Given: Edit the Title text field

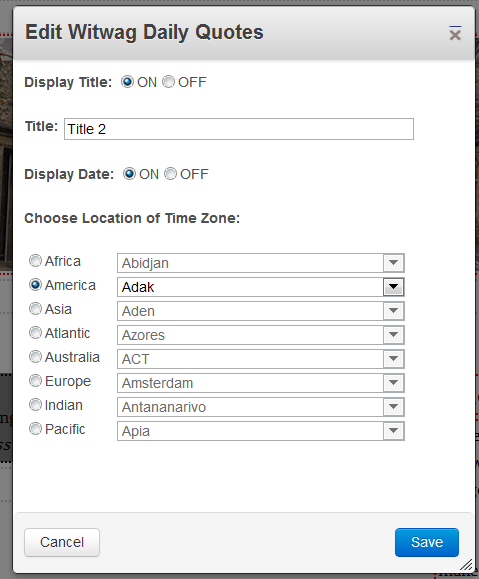Looking at the screenshot, I should coord(239,129).
